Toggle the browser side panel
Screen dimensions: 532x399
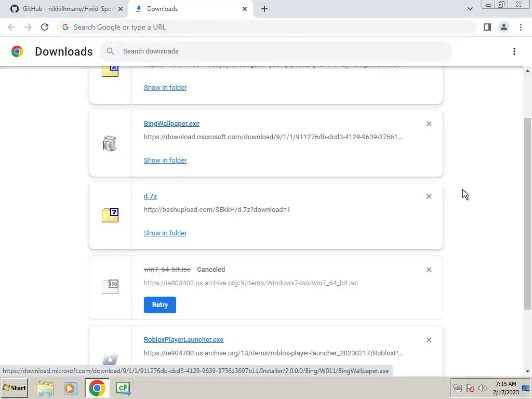pos(487,27)
